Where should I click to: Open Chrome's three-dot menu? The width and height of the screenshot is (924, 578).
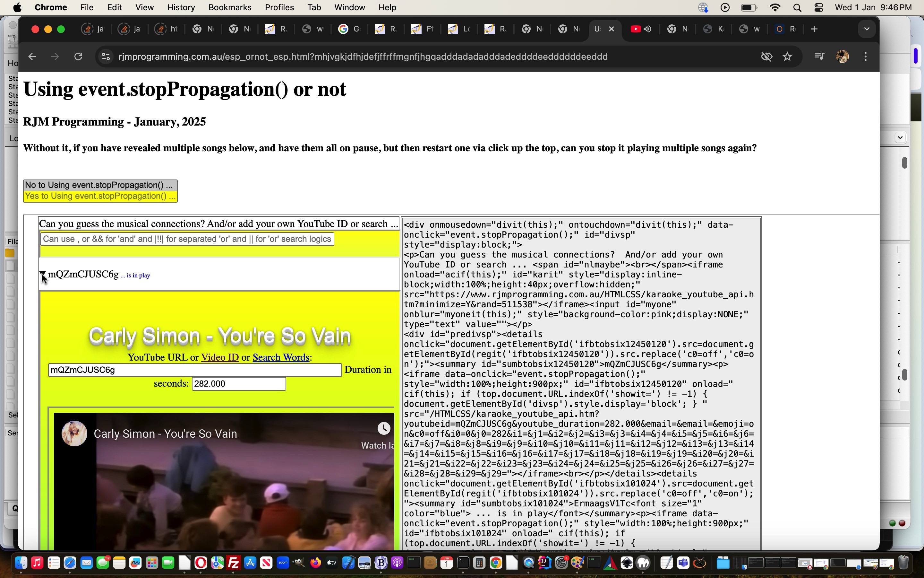[866, 57]
